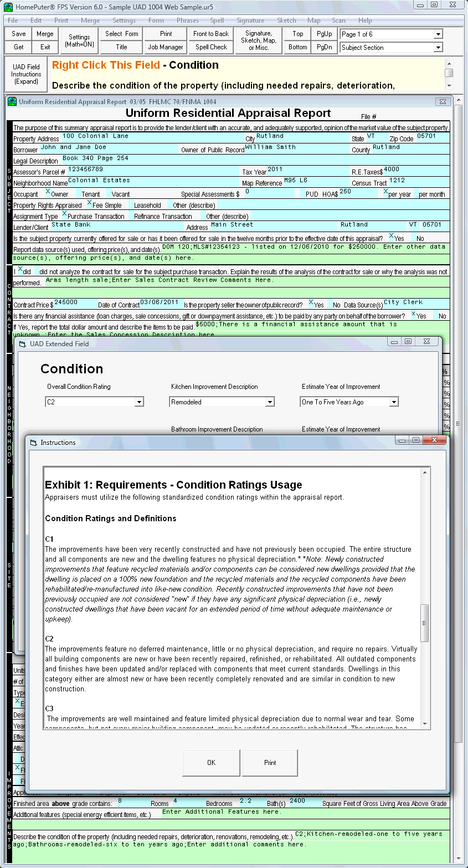The width and height of the screenshot is (468, 868).
Task: Toggle Settings (Math=ON) button
Action: click(79, 41)
